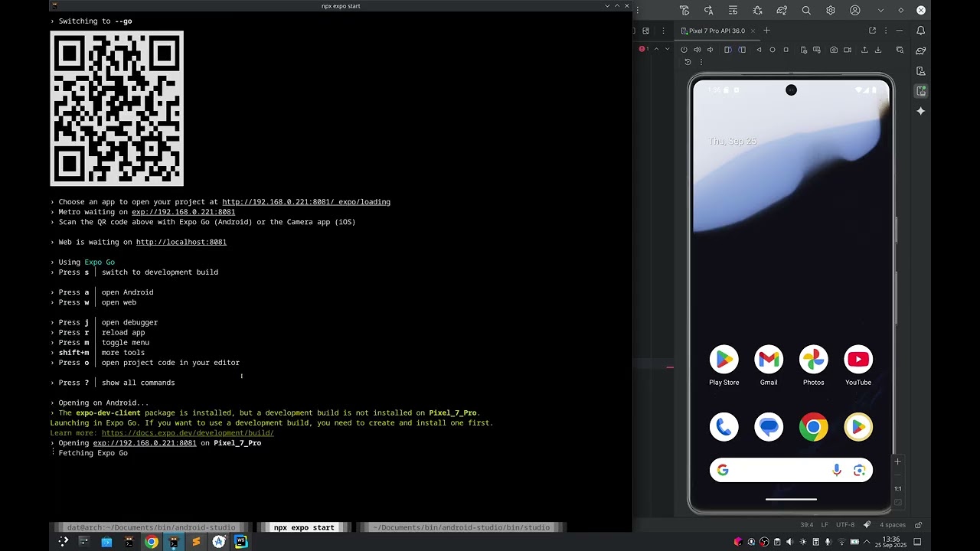The width and height of the screenshot is (980, 551).
Task: Open the Phone dialer app on emulator
Action: click(724, 427)
